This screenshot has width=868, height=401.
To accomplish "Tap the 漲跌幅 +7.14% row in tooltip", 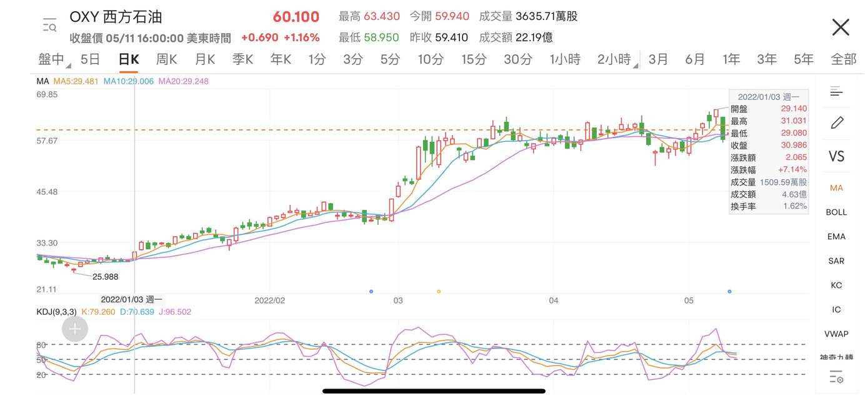I will click(x=769, y=169).
